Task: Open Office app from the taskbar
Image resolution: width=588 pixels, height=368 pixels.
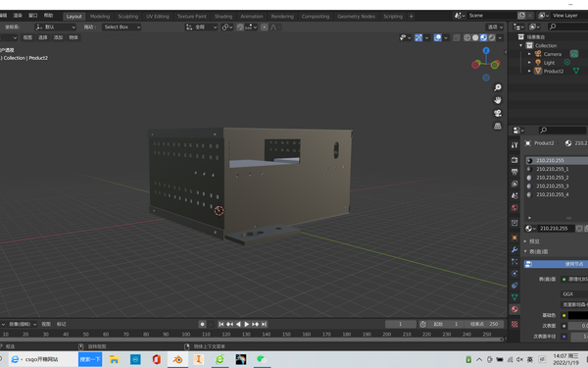Action: click(x=157, y=359)
